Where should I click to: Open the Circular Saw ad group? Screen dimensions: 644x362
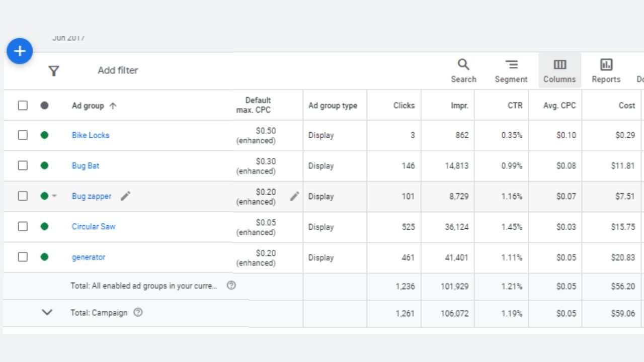[94, 227]
